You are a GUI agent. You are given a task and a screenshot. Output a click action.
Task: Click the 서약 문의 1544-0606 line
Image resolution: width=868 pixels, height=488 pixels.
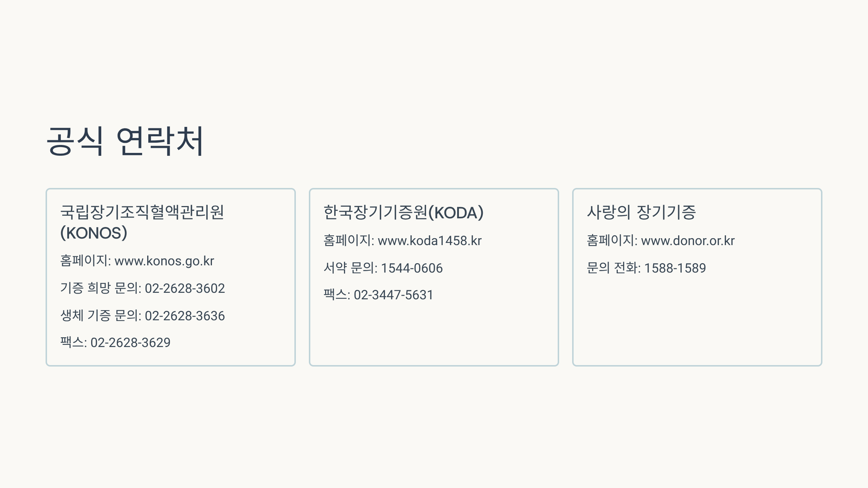pyautogui.click(x=383, y=268)
